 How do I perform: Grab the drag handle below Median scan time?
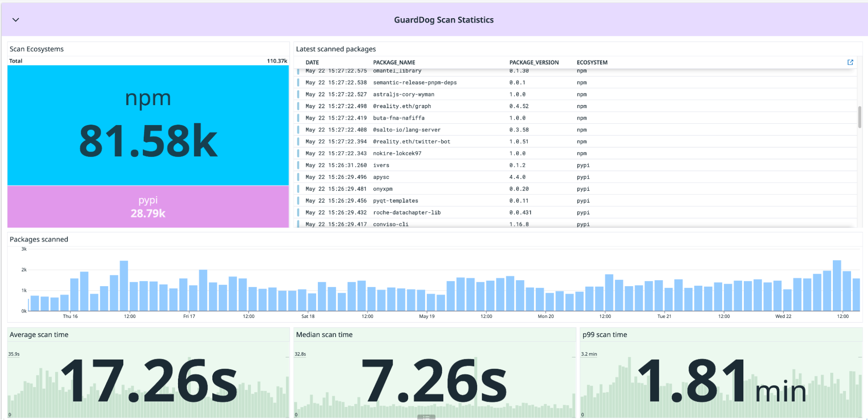click(x=426, y=417)
